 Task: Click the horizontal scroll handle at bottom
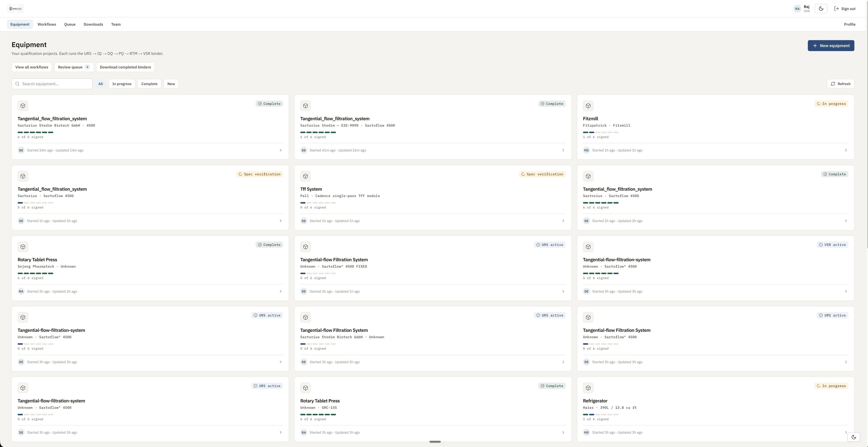(435, 442)
